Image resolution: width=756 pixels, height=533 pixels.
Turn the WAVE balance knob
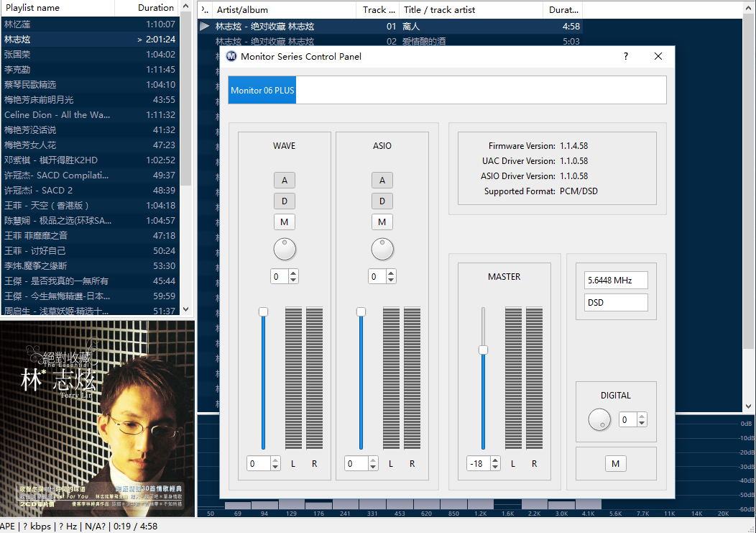tap(285, 250)
